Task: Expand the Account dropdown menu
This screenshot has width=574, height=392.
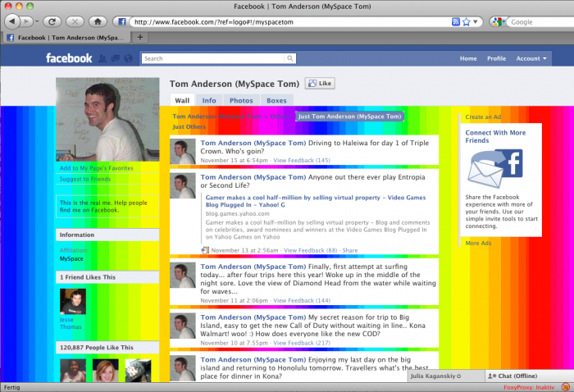Action: point(531,58)
